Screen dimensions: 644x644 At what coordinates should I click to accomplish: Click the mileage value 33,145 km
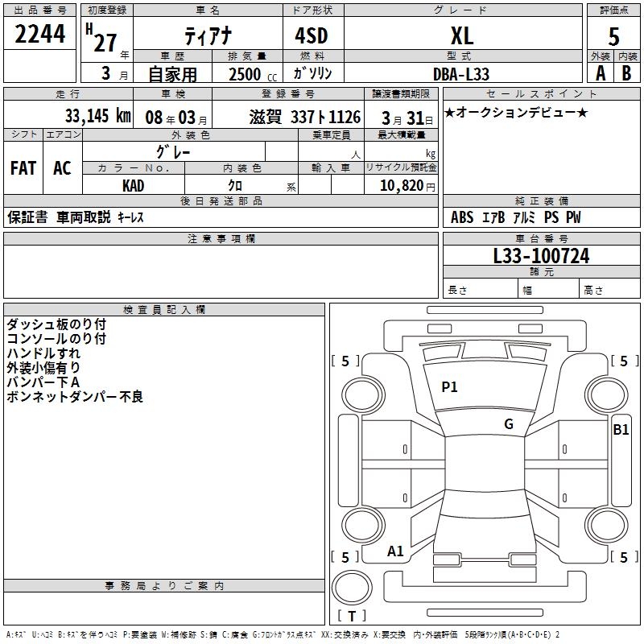98,116
